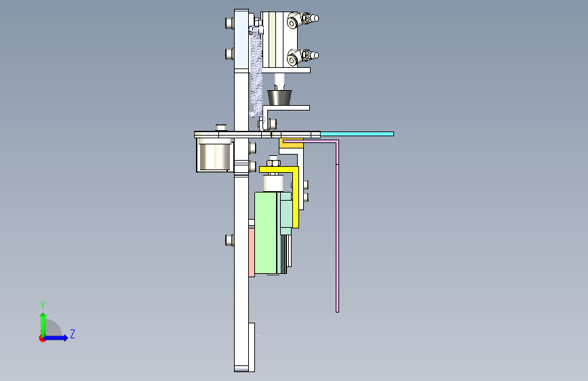Image resolution: width=588 pixels, height=381 pixels.
Task: Select the salmon colored strip beside green block
Action: 252,253
